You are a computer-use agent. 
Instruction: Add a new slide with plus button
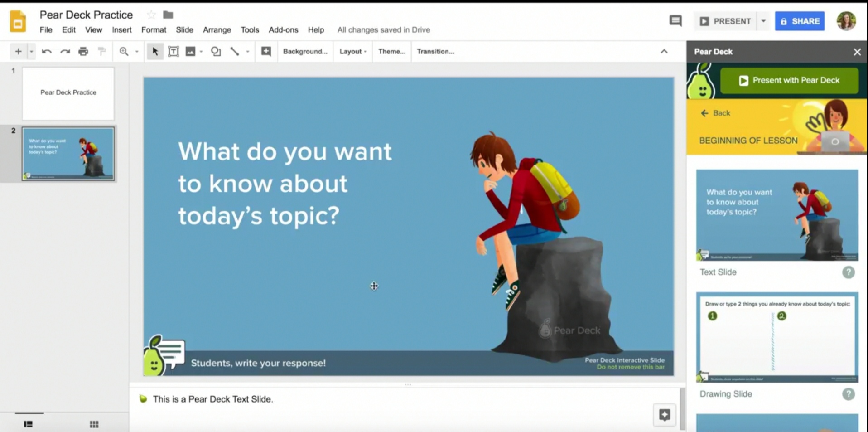pyautogui.click(x=18, y=51)
